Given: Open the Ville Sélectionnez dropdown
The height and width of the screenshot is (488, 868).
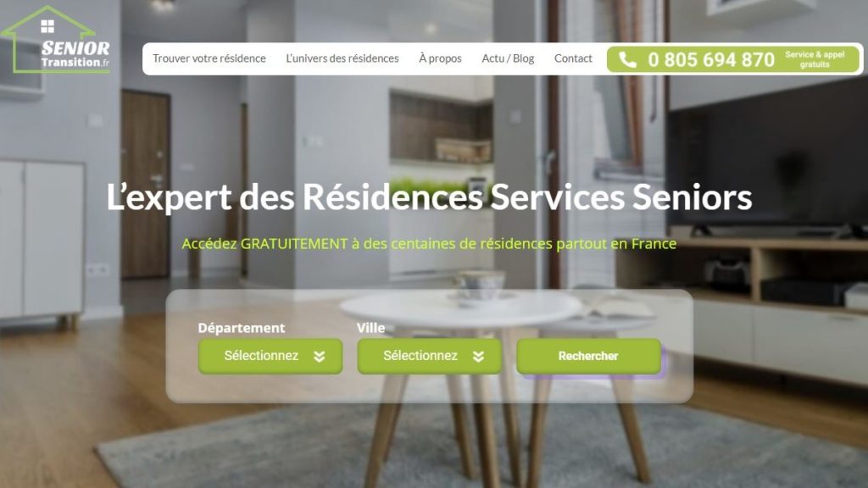Looking at the screenshot, I should click(429, 356).
